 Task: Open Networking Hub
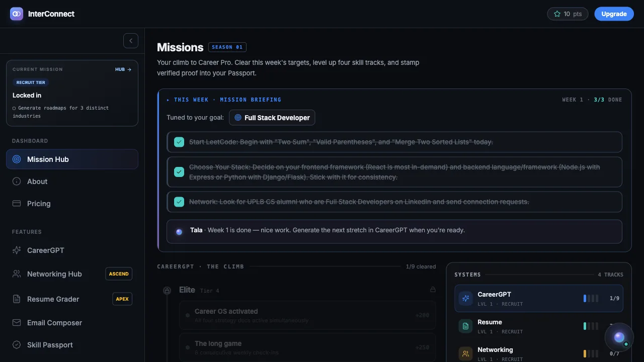pyautogui.click(x=72, y=274)
